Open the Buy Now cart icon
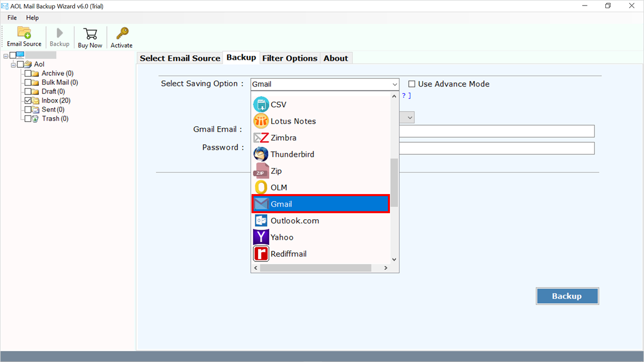This screenshot has height=362, width=644. pos(90,34)
